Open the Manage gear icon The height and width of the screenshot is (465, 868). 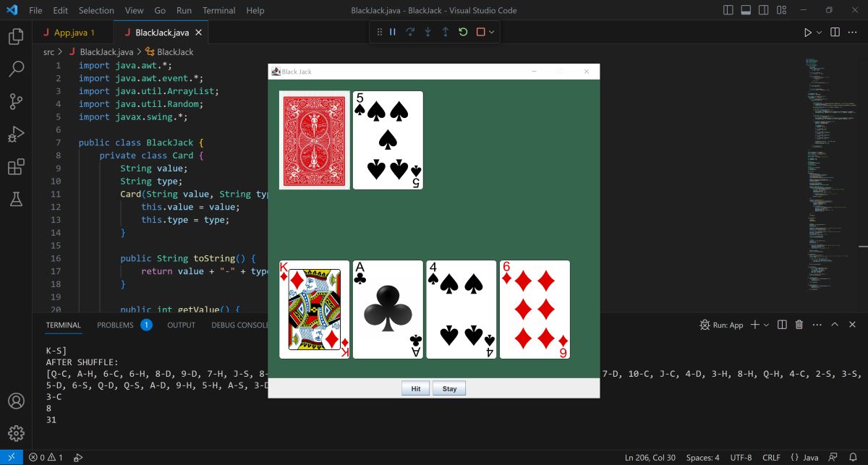coord(16,433)
